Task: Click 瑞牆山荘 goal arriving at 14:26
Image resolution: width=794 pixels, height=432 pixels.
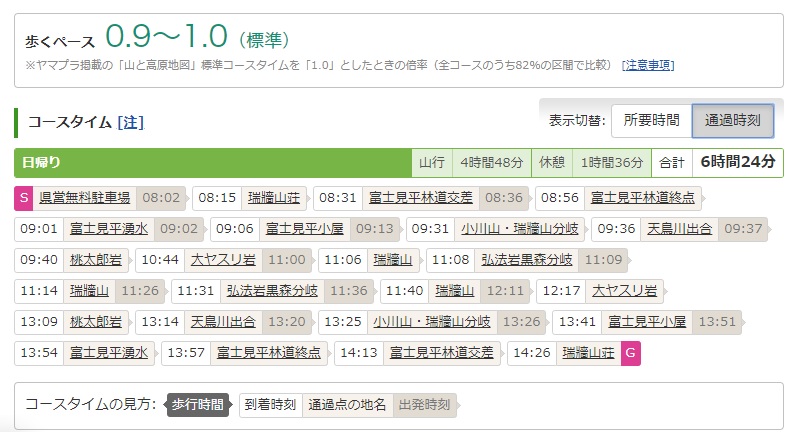Action: click(588, 352)
